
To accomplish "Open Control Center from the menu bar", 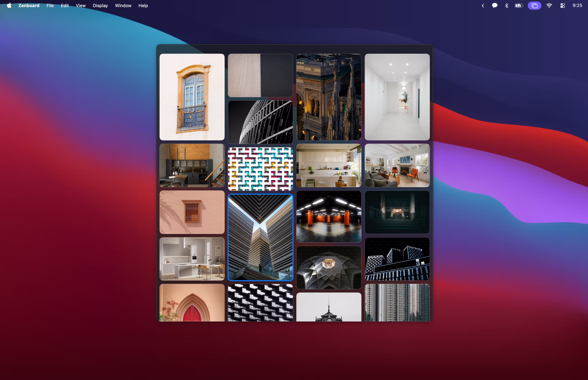I will (x=562, y=5).
